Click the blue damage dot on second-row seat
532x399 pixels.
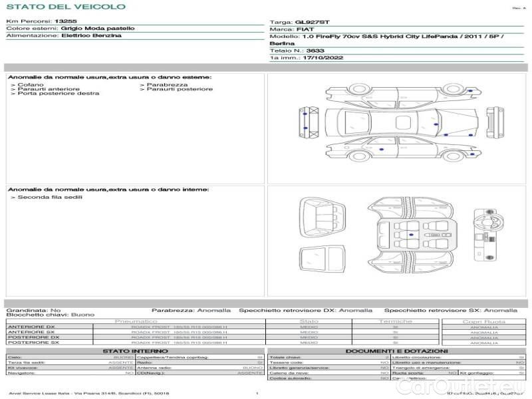click(x=412, y=235)
